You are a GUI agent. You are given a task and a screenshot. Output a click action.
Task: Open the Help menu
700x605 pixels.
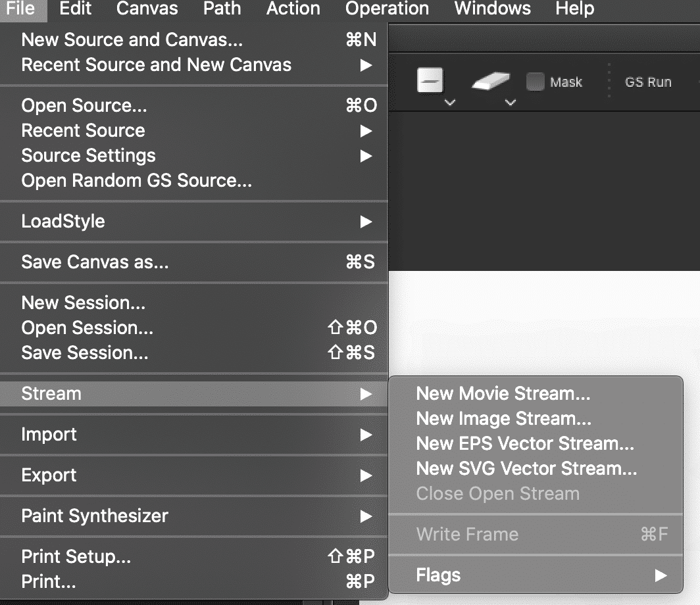pos(574,9)
